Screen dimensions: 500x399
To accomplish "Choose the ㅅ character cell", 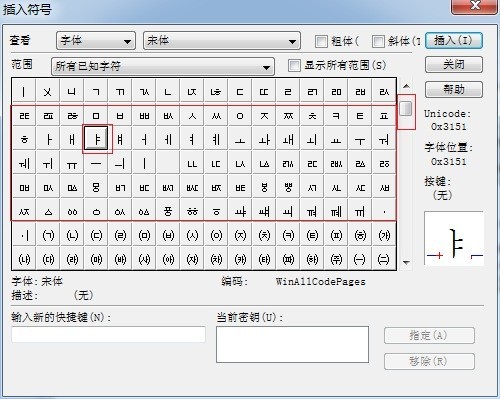I will [x=192, y=116].
